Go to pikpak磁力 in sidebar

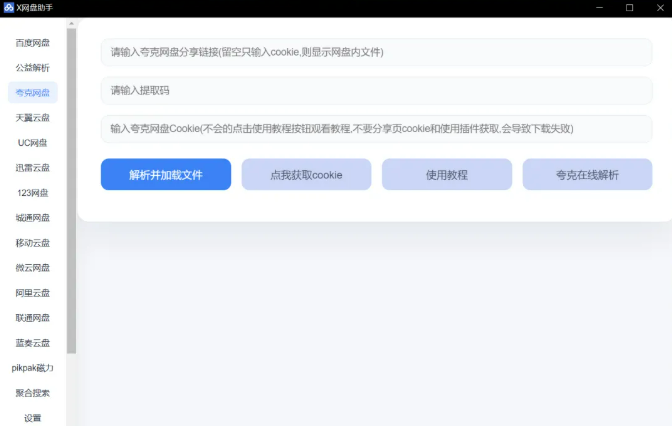pos(33,368)
